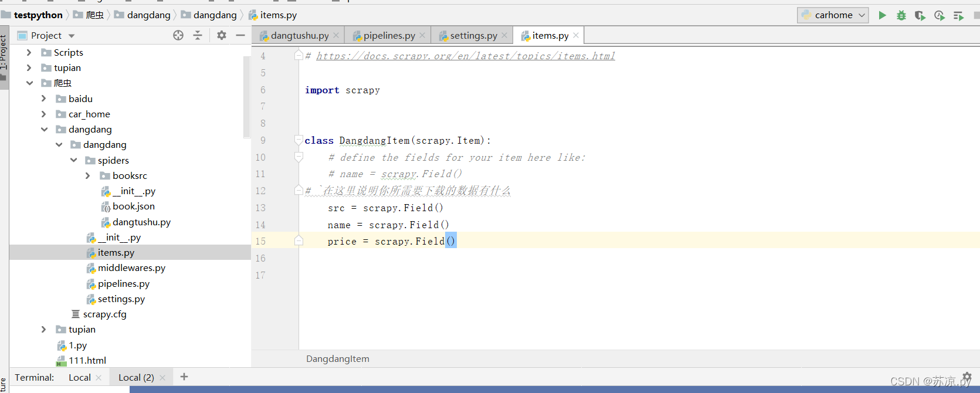Run the carhome configuration with green play icon
This screenshot has height=393, width=980.
[x=882, y=15]
